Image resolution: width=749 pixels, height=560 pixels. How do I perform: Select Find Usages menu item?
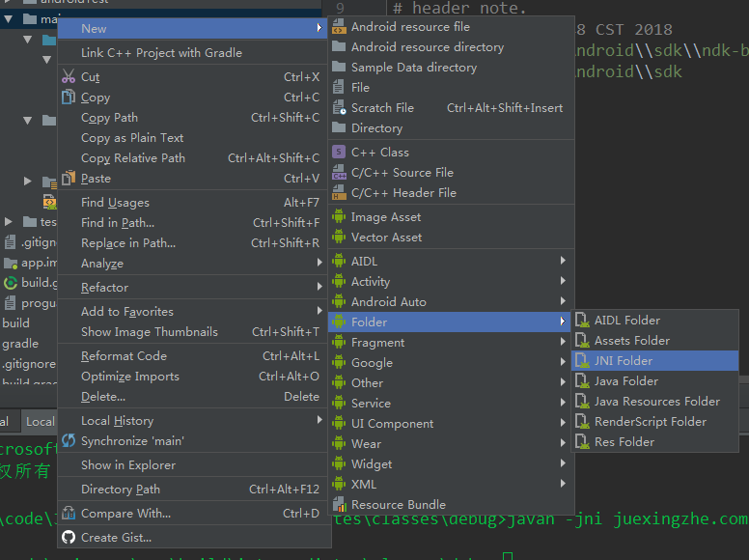(192, 203)
